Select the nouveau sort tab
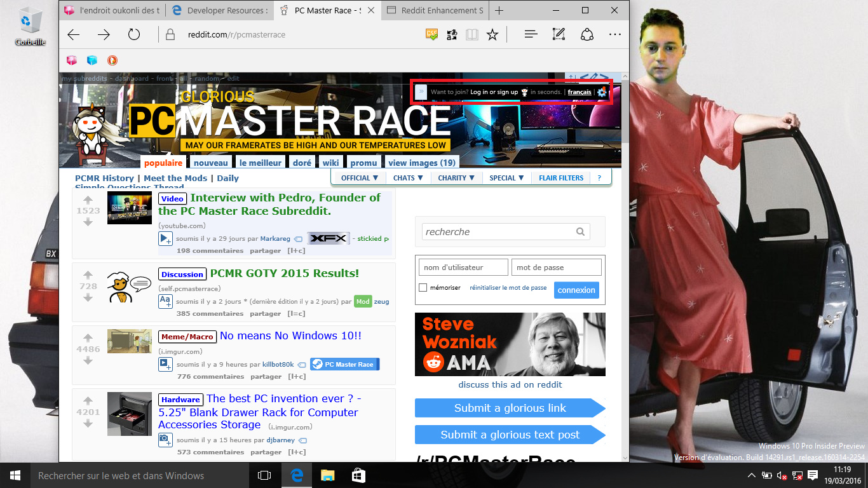 point(211,163)
